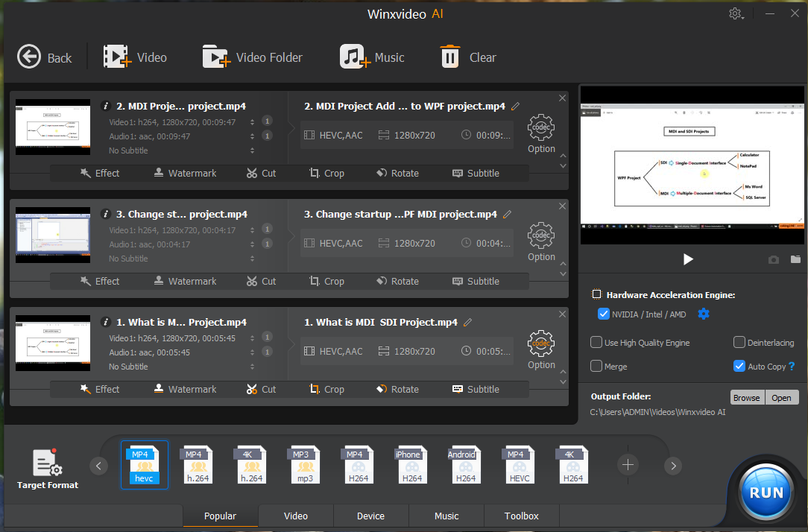Select thumbnail of 1. What is M... Project.mp4

coord(53,343)
